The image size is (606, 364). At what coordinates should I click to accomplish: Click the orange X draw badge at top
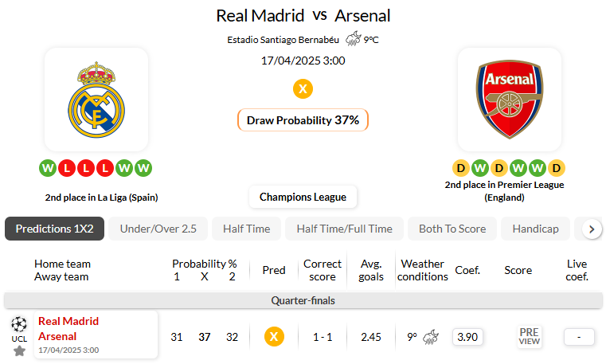[x=303, y=88]
